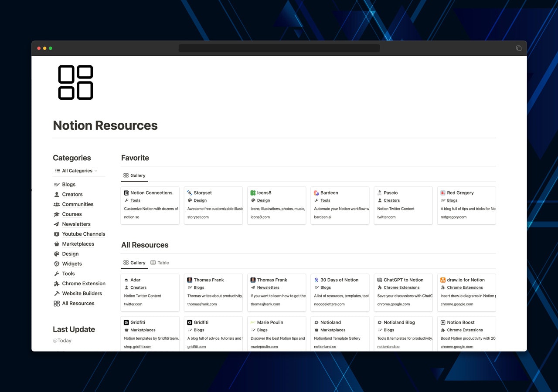558x392 pixels.
Task: Select the Gallery tab under Favorite
Action: pos(134,176)
